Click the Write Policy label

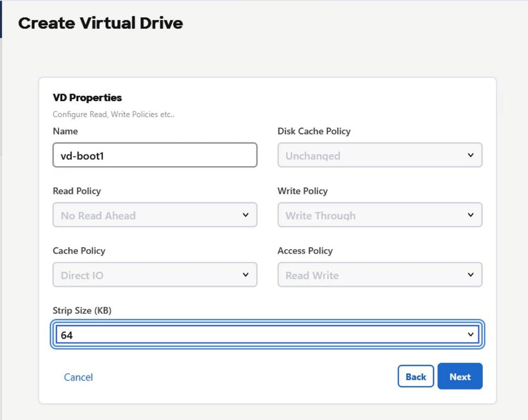302,191
